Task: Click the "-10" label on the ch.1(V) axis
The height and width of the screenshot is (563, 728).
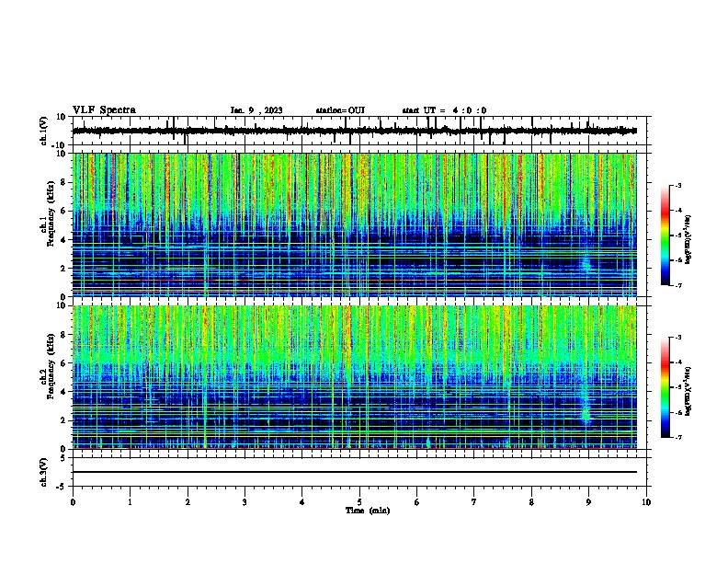Action: point(60,145)
